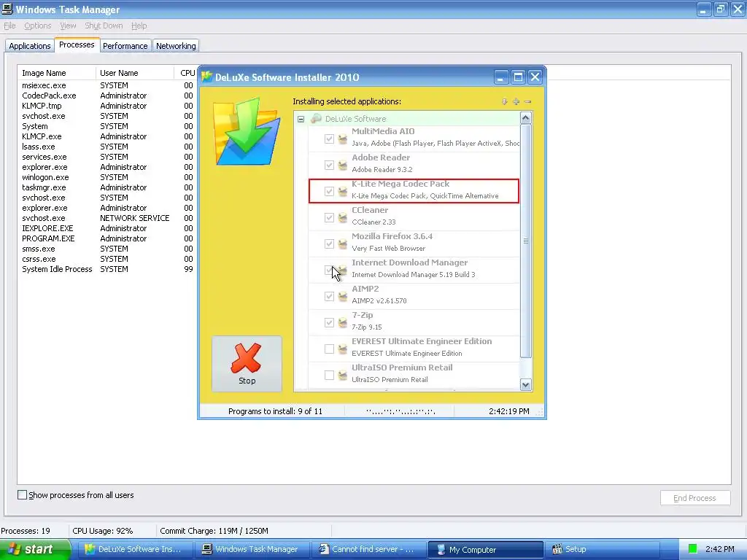Select the KLMCP.tmp process row
The image size is (747, 560).
point(107,106)
